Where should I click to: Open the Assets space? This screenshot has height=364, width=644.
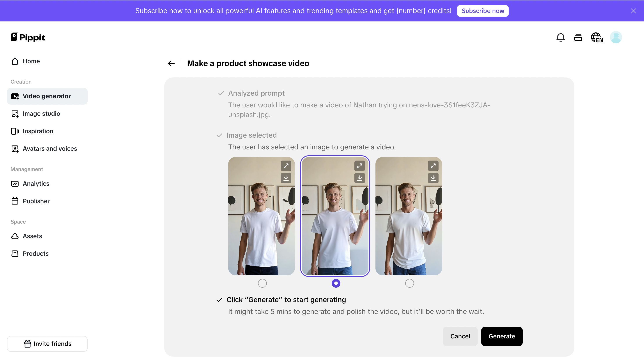pyautogui.click(x=32, y=236)
